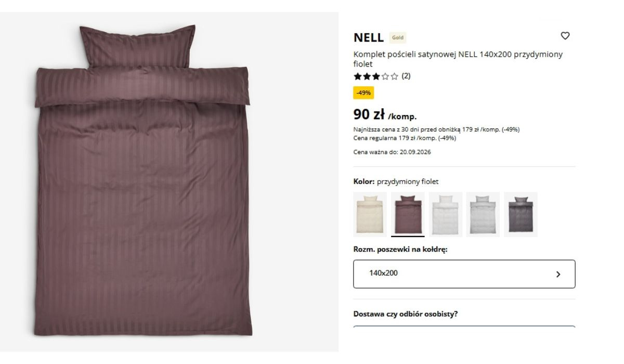Viewport: 624px width, 364px height.
Task: Add NELL bedding to wishlist with heart icon
Action: tap(565, 36)
